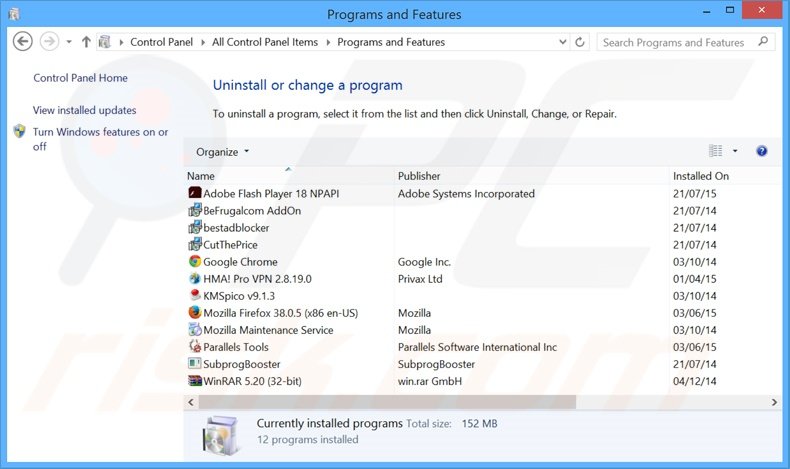Click Parallels Software International Inc cell
This screenshot has width=790, height=469.
[477, 347]
